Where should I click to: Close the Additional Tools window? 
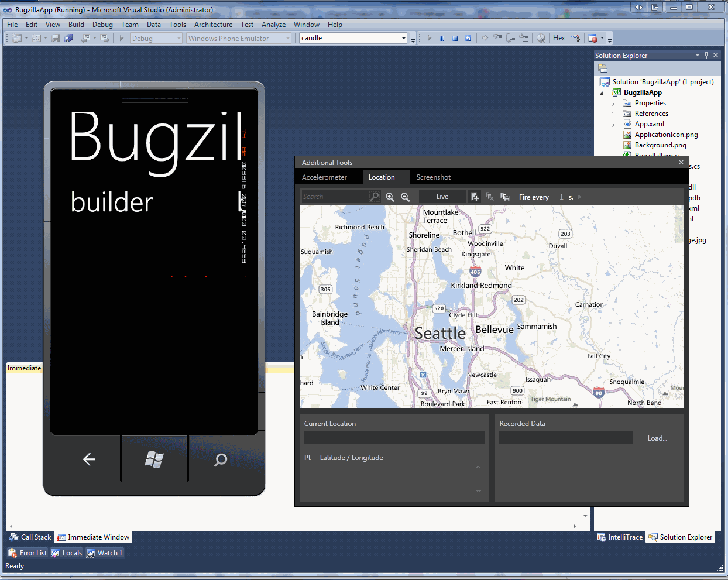pyautogui.click(x=681, y=162)
